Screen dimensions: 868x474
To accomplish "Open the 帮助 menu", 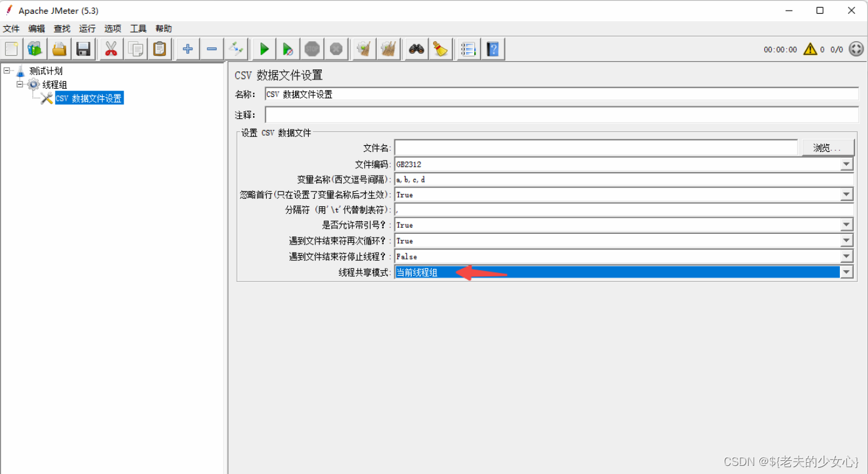I will click(x=164, y=29).
